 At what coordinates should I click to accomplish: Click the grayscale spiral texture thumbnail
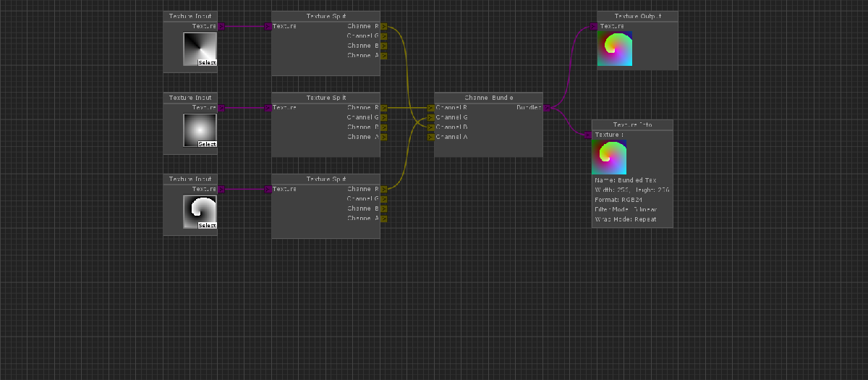200,211
